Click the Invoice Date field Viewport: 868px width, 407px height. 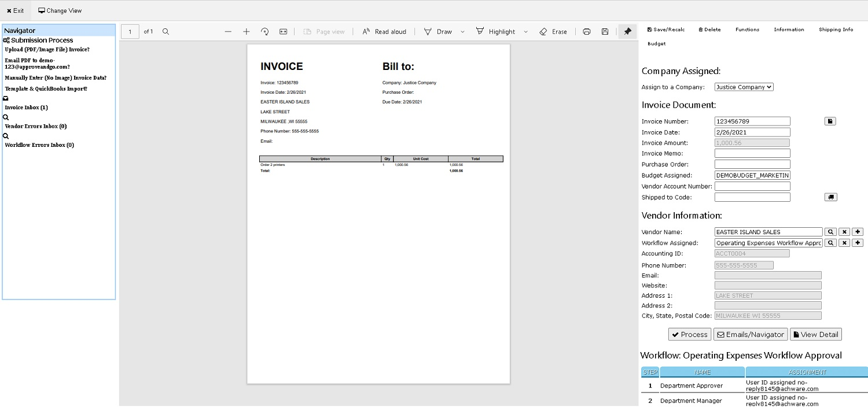pos(752,132)
